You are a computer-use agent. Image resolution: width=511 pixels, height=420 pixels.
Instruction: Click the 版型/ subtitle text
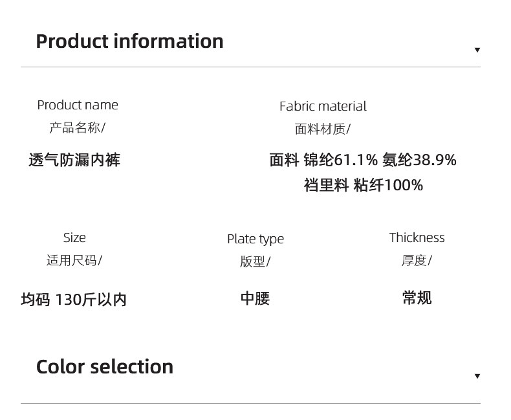tap(255, 261)
